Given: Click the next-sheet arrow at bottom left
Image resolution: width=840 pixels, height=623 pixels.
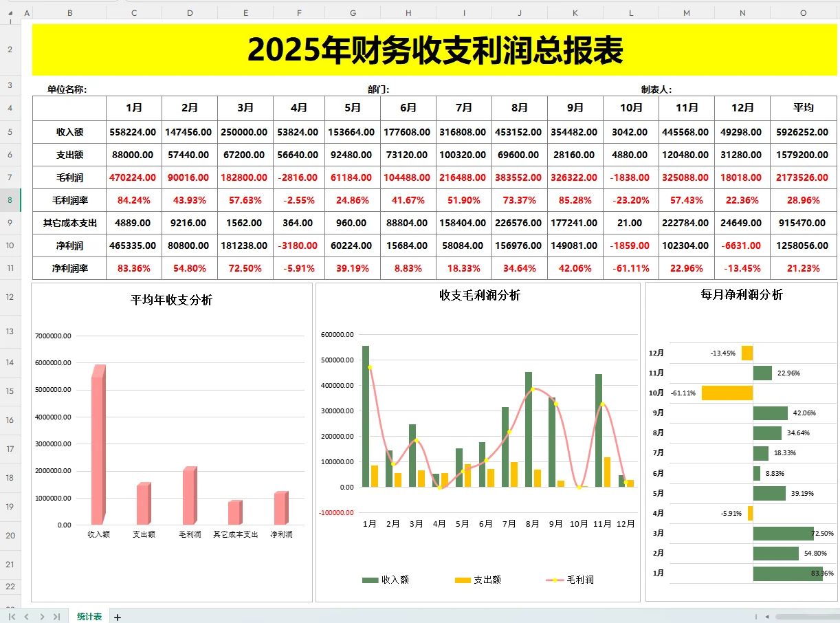Looking at the screenshot, I should pos(43,617).
